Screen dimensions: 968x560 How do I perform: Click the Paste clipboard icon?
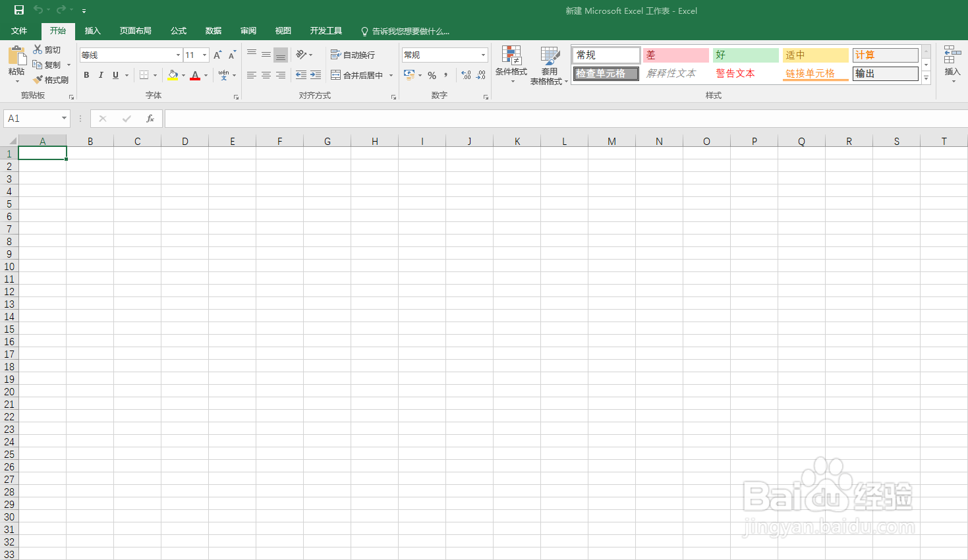[16, 55]
